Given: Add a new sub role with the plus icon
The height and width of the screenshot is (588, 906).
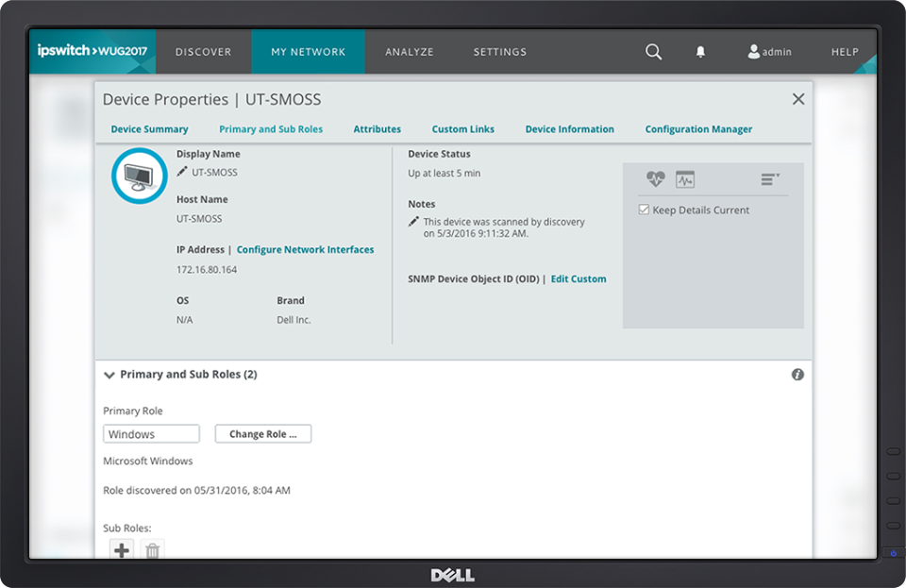Looking at the screenshot, I should pyautogui.click(x=121, y=550).
